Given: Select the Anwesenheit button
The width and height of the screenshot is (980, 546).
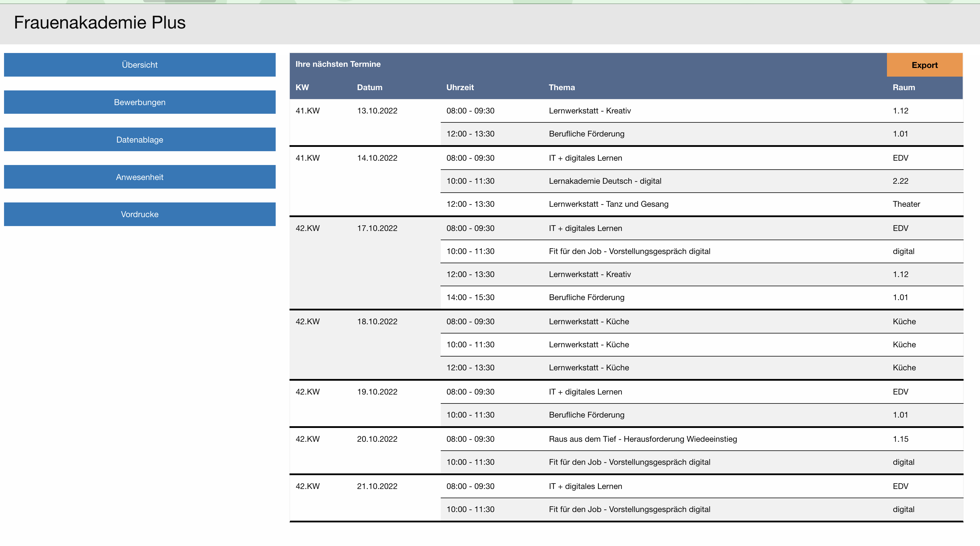Looking at the screenshot, I should [140, 177].
